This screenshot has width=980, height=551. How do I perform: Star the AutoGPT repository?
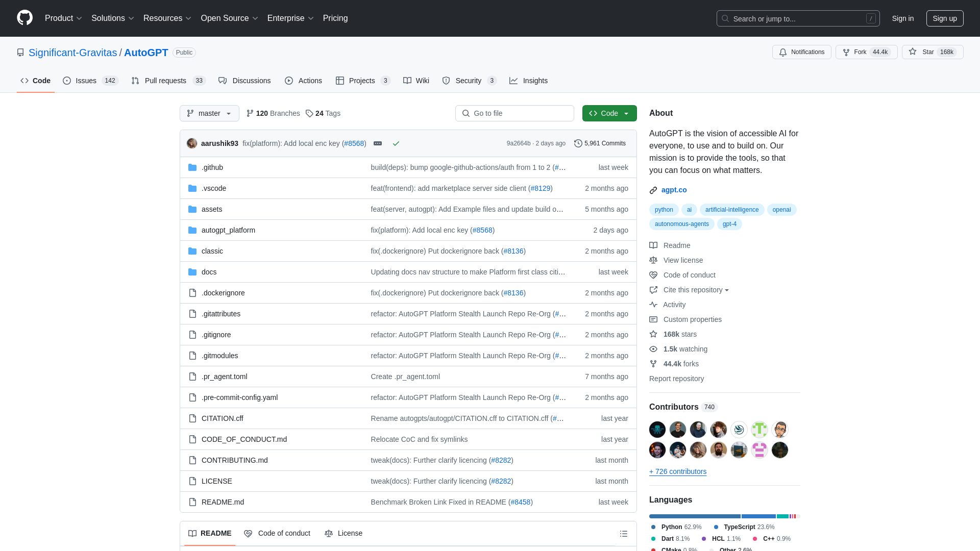point(932,52)
